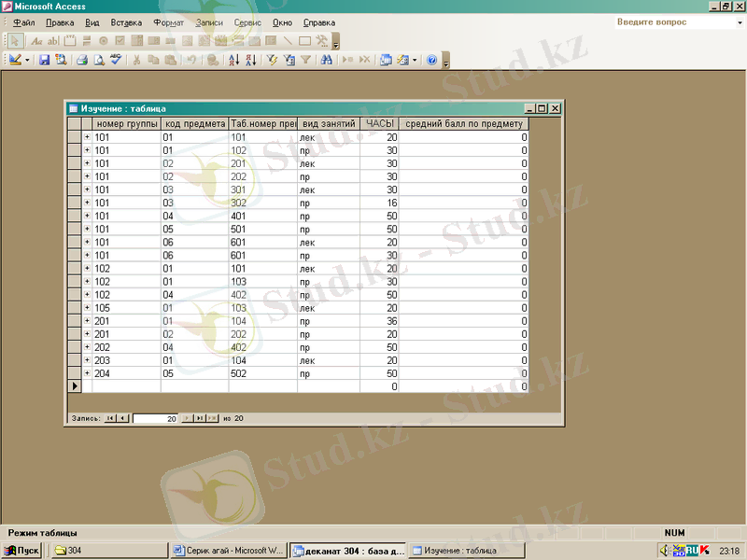This screenshot has height=560, width=747.
Task: Select the ЧАСЫ column header
Action: [x=379, y=123]
